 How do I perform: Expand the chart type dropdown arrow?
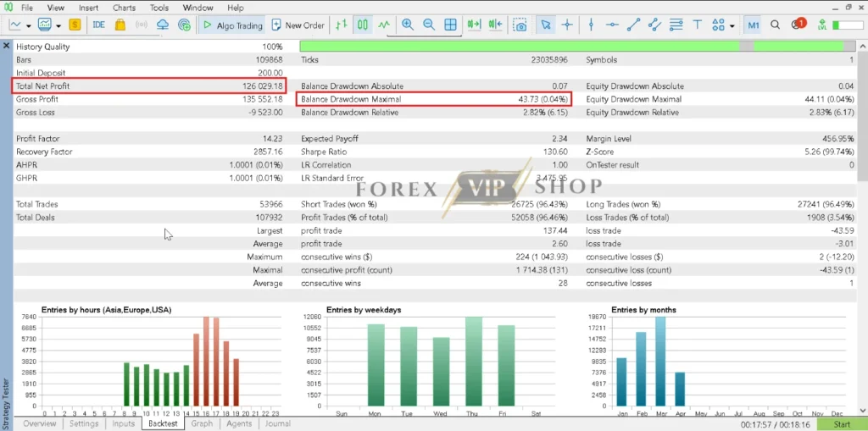[x=28, y=25]
